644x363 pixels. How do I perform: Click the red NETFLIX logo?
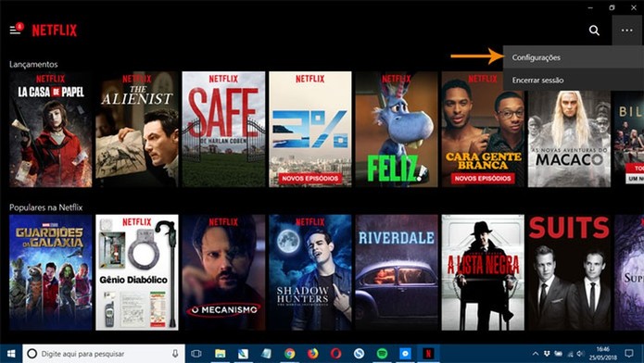click(x=55, y=31)
